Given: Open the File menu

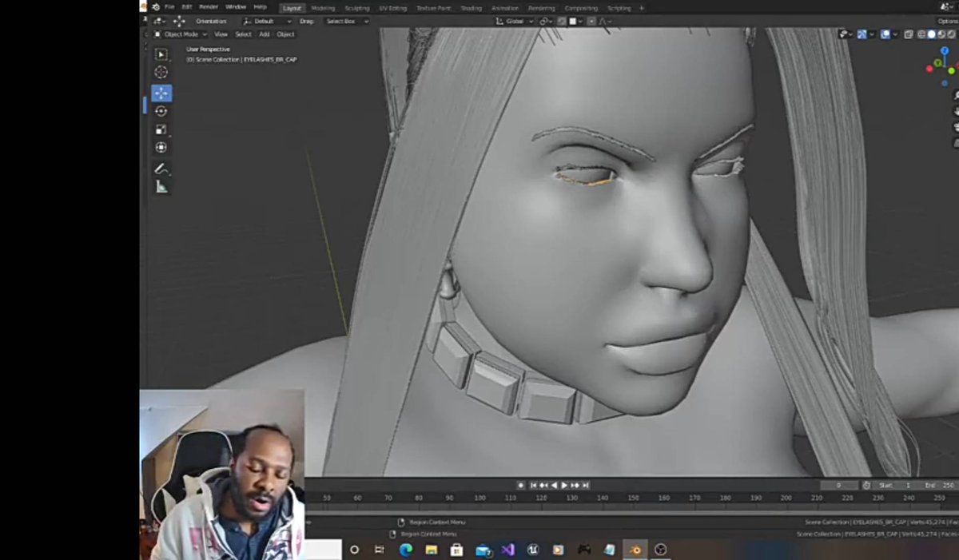Looking at the screenshot, I should point(169,7).
